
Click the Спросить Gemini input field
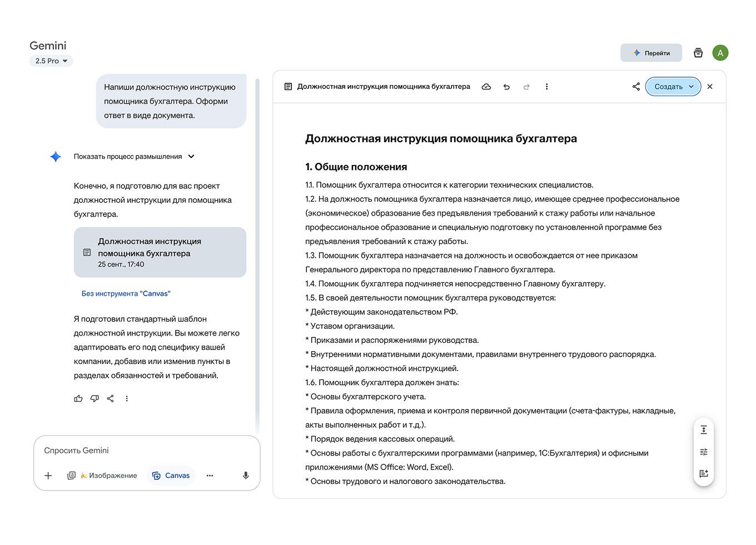[x=147, y=450]
